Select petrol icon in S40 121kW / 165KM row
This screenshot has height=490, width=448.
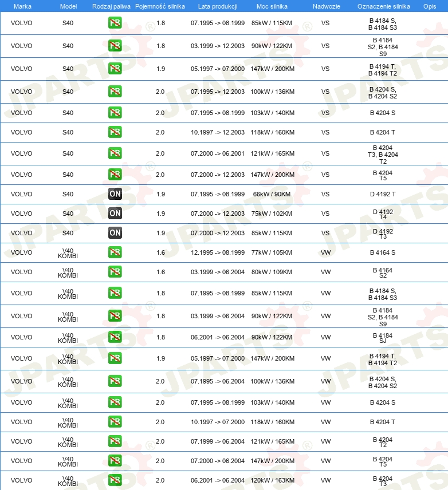115,153
